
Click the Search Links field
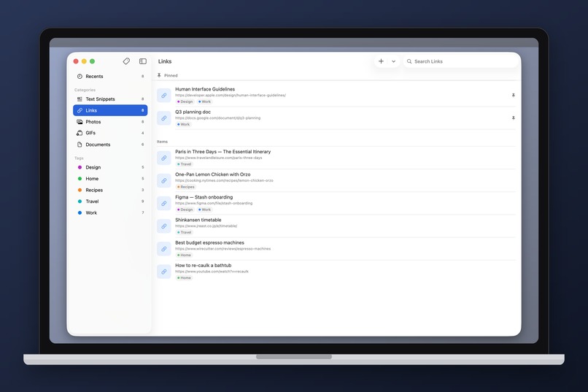click(460, 61)
